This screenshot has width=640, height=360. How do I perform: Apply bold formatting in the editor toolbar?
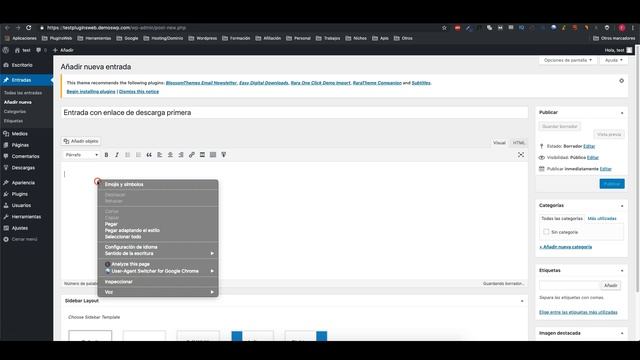click(x=107, y=155)
